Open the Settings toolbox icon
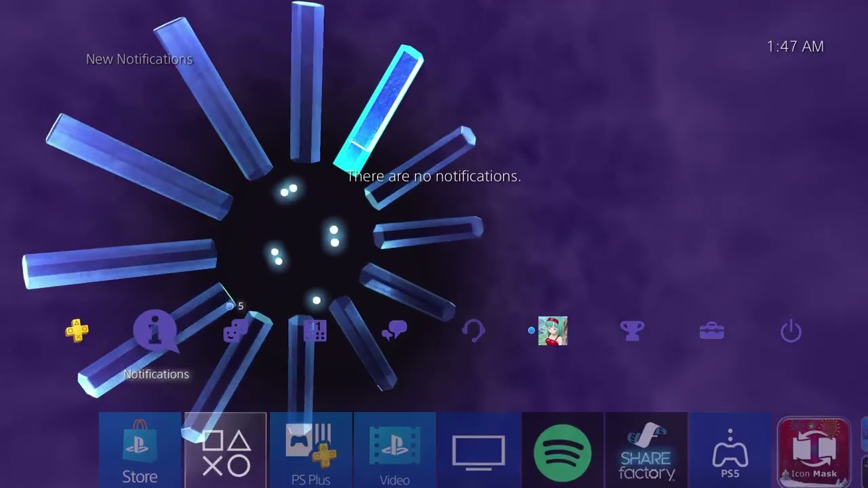The width and height of the screenshot is (868, 488). coord(711,331)
